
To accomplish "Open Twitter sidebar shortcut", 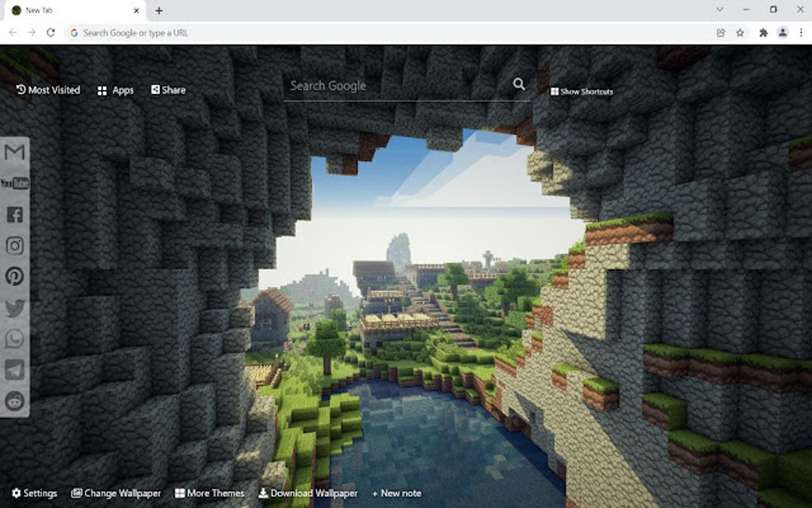I will point(14,308).
